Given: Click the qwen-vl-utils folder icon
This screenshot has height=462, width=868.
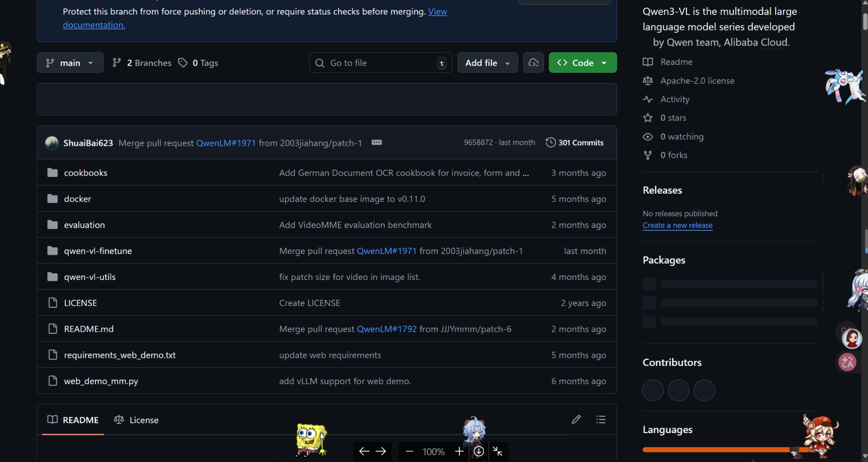Looking at the screenshot, I should tap(53, 277).
